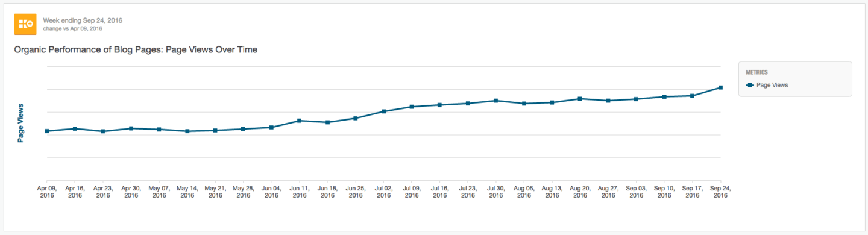Viewport: 868px width, 235px height.
Task: Click the 'Week ending Sep 24, 2016' text
Action: 83,20
